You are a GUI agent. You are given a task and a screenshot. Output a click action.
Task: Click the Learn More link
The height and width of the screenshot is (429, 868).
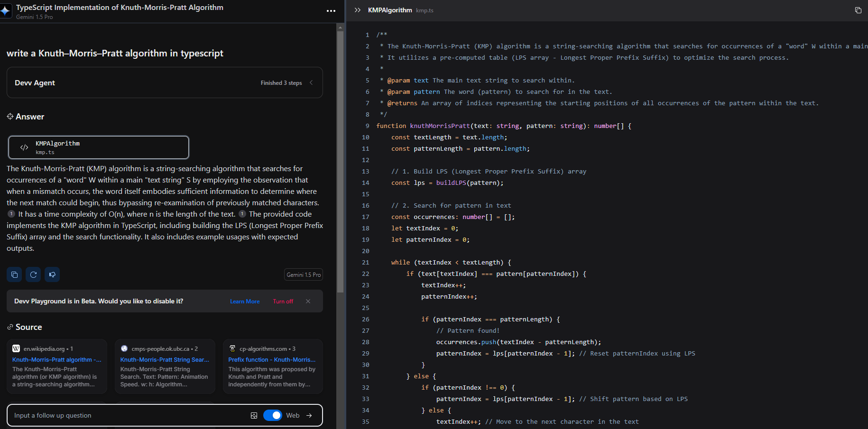[245, 301]
